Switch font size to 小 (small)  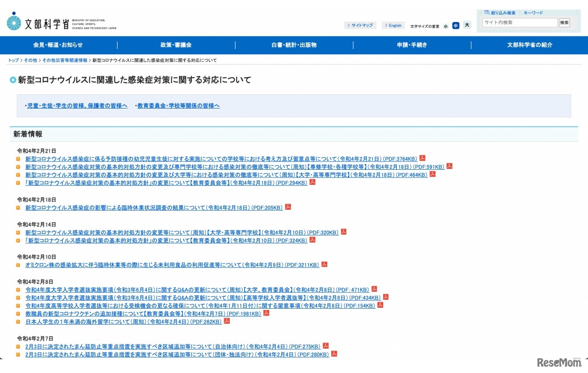(x=445, y=26)
